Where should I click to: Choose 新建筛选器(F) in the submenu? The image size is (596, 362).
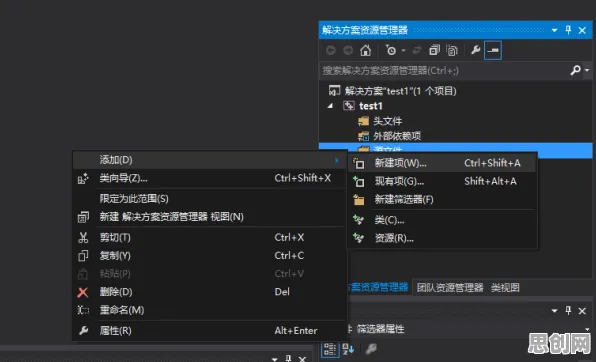(x=442, y=199)
